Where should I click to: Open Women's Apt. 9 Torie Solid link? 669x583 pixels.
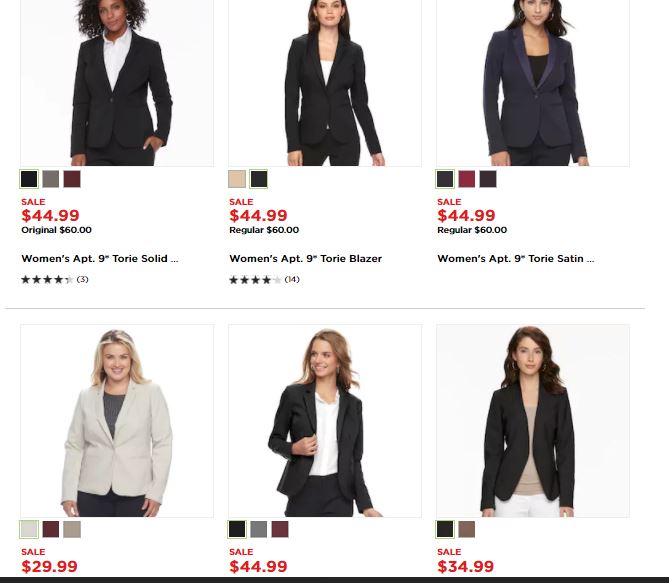[x=100, y=259]
